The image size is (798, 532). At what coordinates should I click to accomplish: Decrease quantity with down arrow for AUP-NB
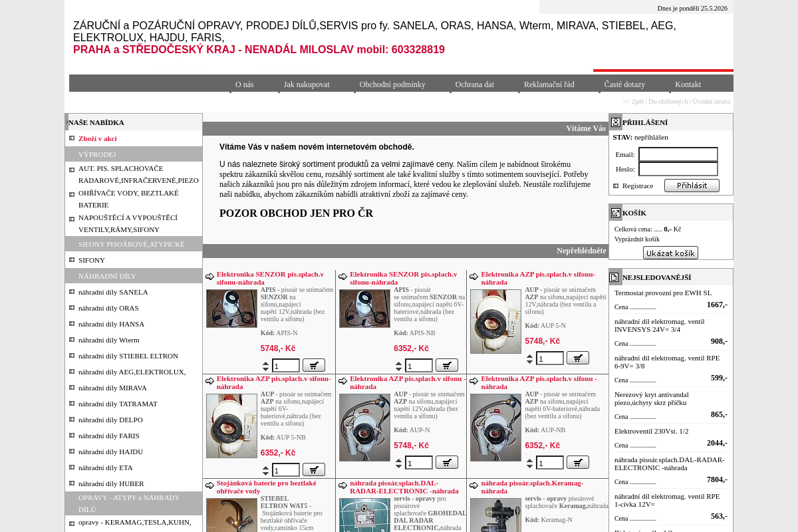pos(530,466)
